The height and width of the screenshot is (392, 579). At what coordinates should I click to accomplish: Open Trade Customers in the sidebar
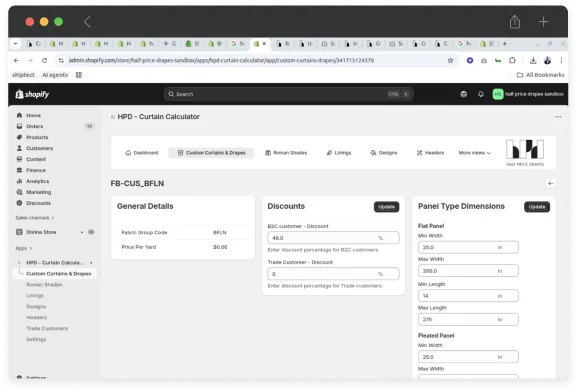[x=47, y=328]
